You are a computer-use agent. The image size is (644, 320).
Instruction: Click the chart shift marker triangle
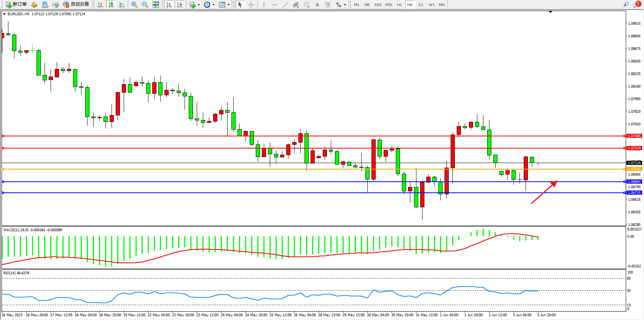550,12
